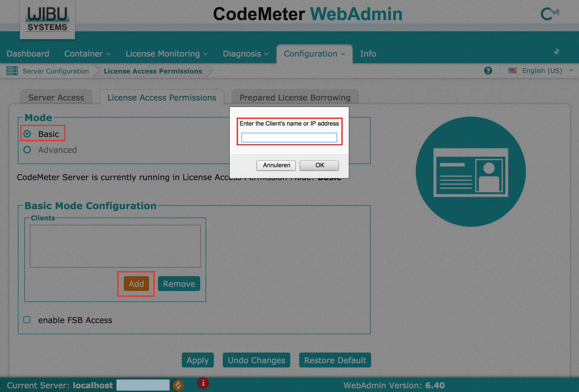The width and height of the screenshot is (579, 392).
Task: Select the Advanced mode radio button
Action: [x=27, y=150]
